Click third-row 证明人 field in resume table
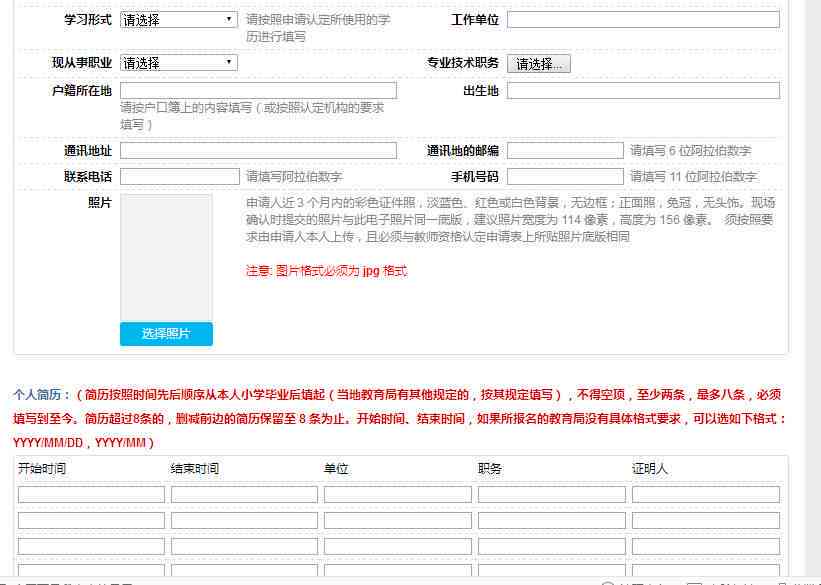Screen dimensions: 821x585 click(705, 547)
